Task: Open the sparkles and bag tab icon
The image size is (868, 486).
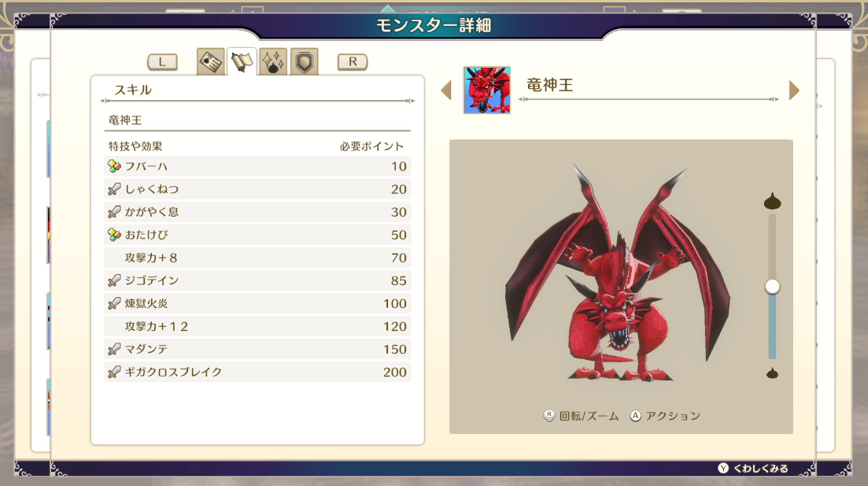Action: (273, 61)
